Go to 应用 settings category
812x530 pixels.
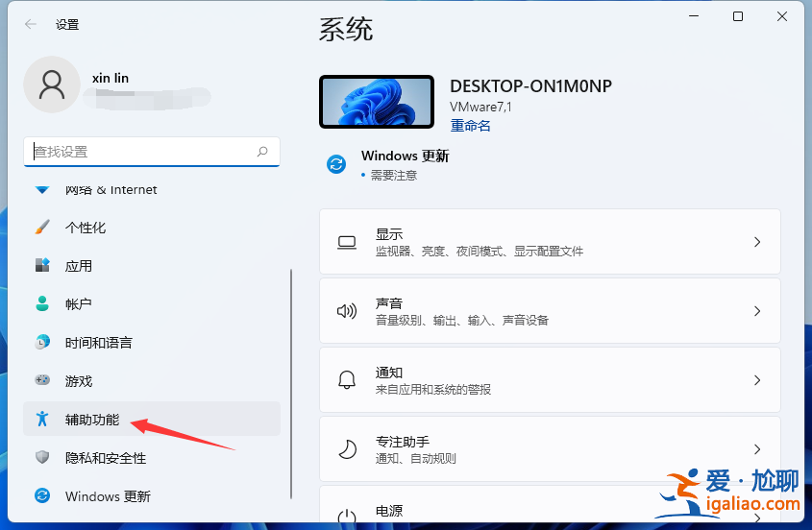(x=152, y=266)
